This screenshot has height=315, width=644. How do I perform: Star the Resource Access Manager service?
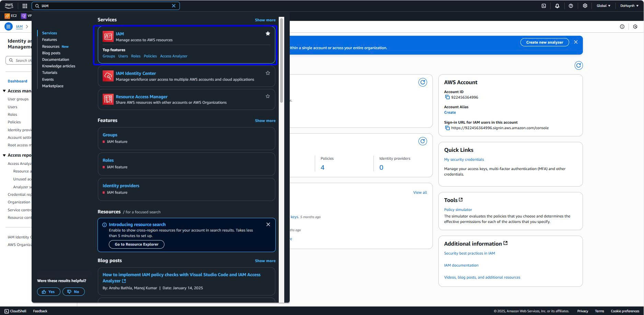(x=268, y=97)
